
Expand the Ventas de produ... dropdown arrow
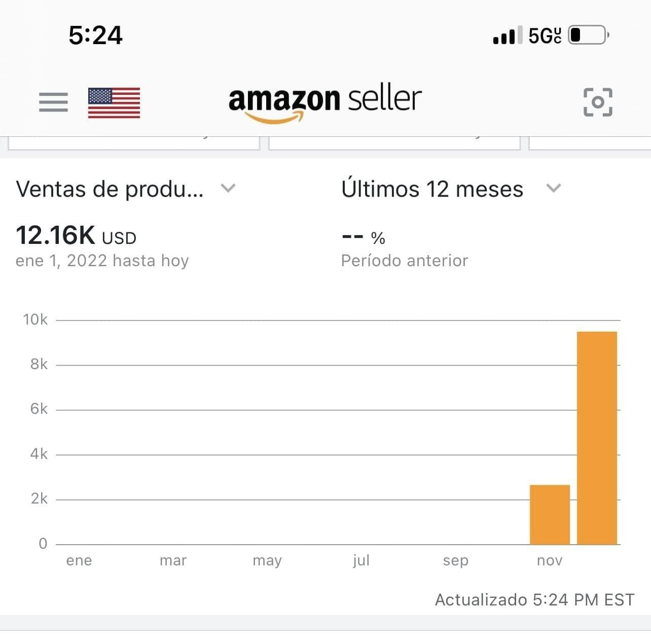pyautogui.click(x=228, y=188)
